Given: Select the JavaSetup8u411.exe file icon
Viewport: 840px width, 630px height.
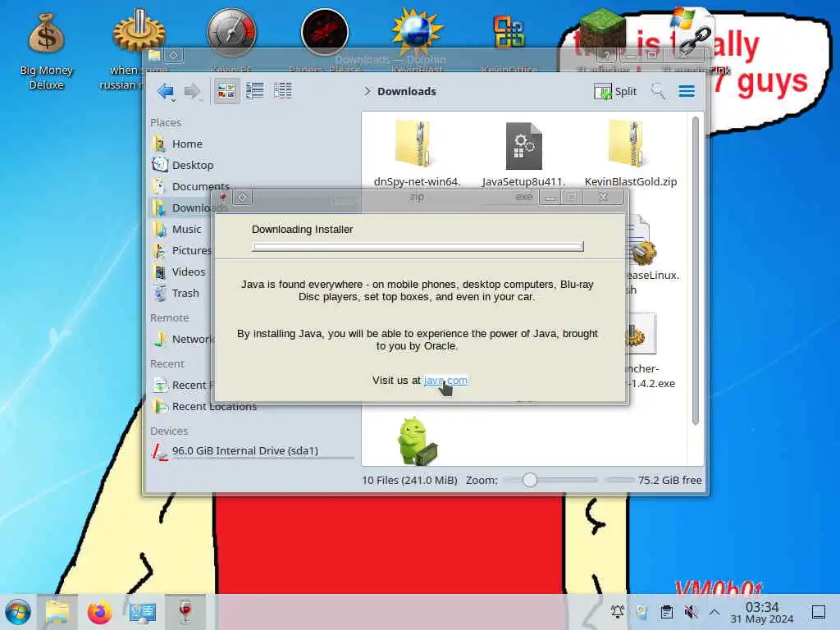Looking at the screenshot, I should 524,146.
